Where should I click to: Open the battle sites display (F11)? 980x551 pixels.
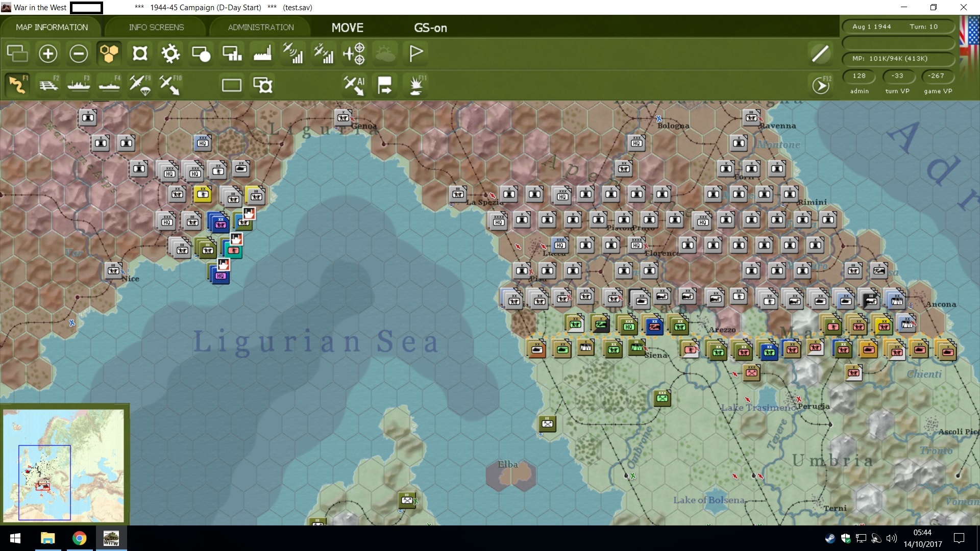(416, 85)
